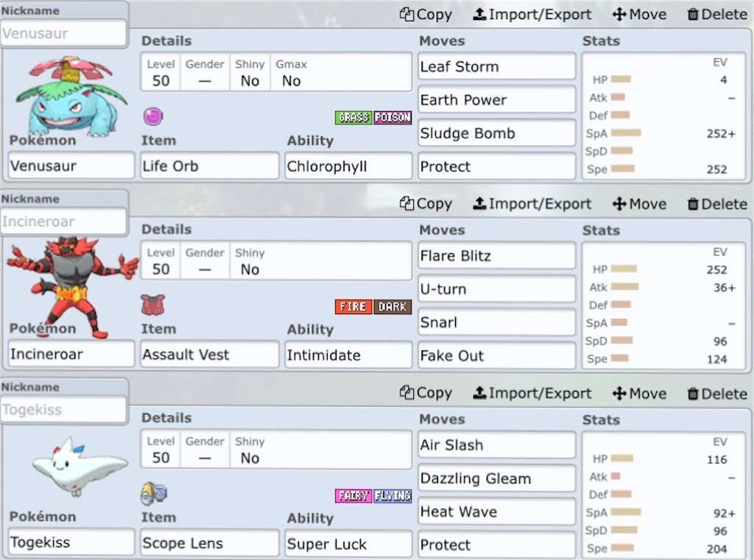Click the Incineroar nickname field
Viewport: 754px width, 560px height.
pyautogui.click(x=63, y=221)
